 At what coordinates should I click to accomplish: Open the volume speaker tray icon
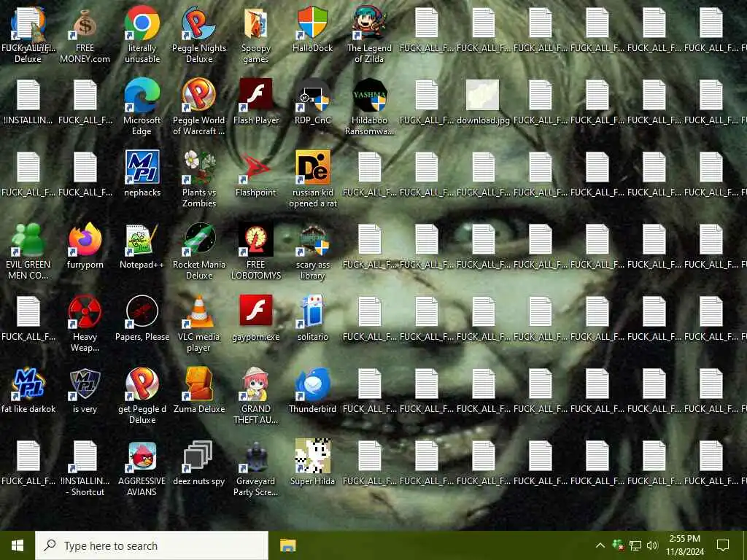[x=652, y=545]
